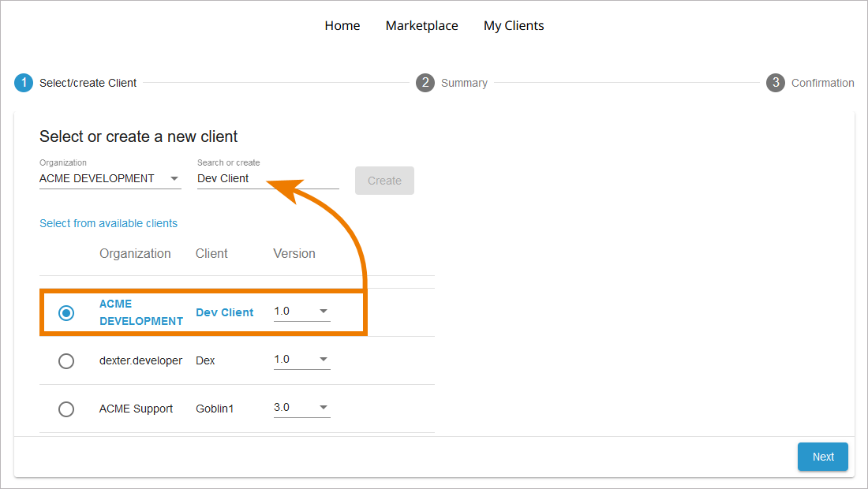The image size is (868, 489).
Task: Open the Marketplace menu item
Action: click(421, 26)
